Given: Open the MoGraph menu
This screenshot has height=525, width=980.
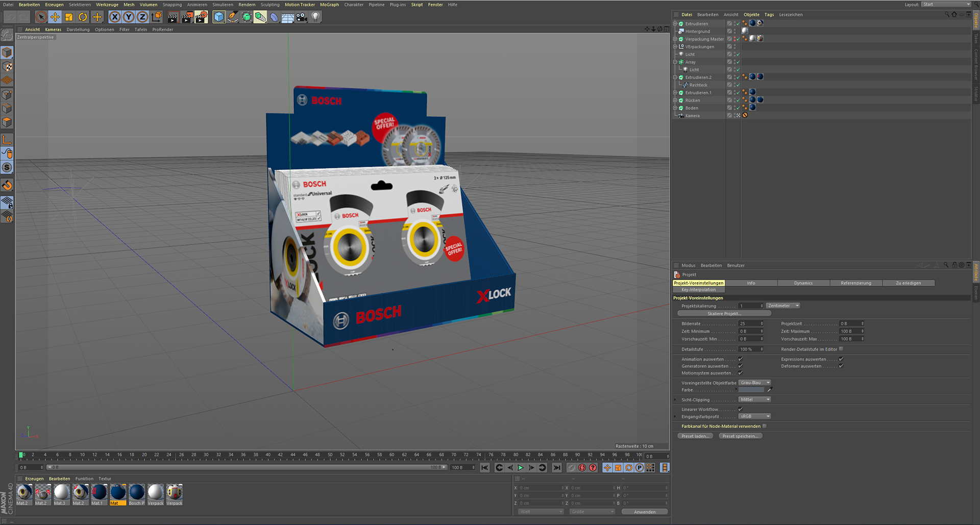Looking at the screenshot, I should [x=329, y=5].
